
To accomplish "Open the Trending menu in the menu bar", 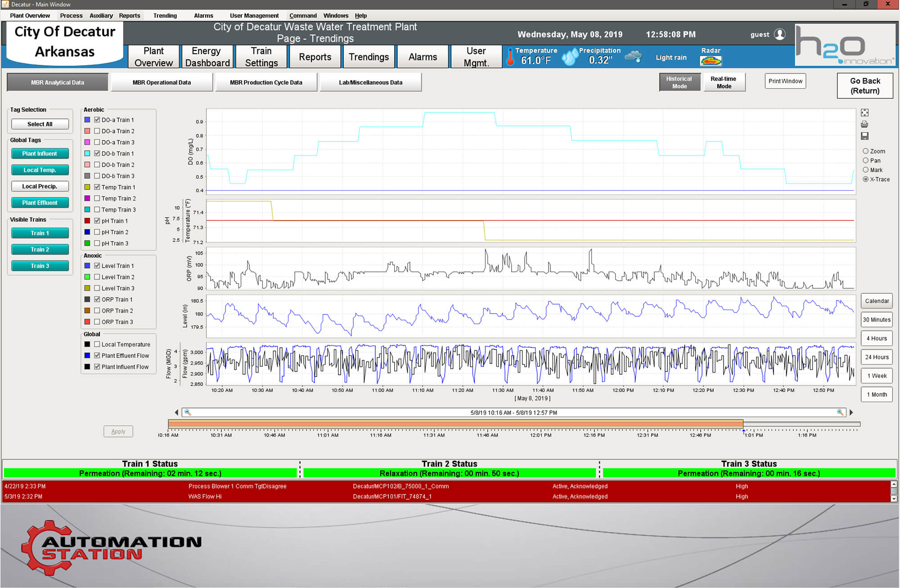I will pos(164,15).
